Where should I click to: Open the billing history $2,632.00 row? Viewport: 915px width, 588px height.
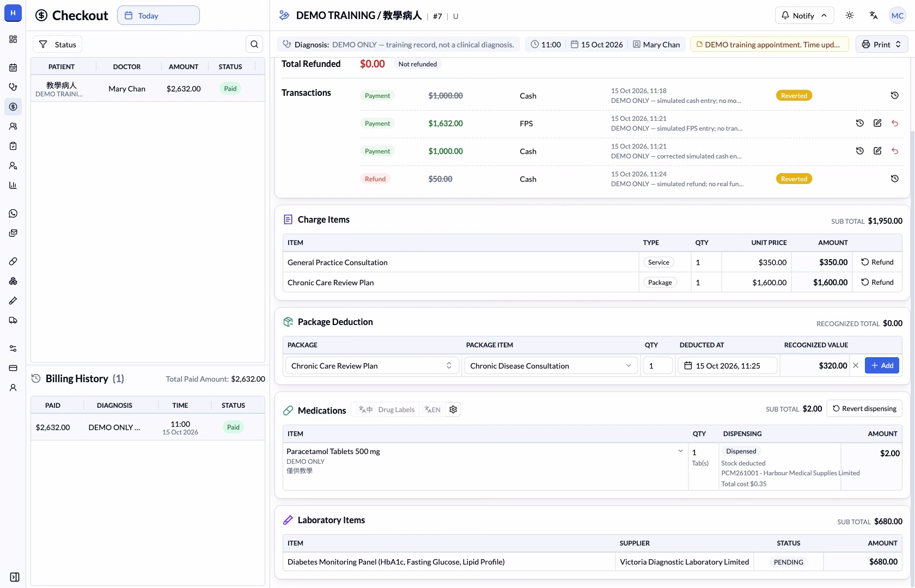[x=148, y=427]
